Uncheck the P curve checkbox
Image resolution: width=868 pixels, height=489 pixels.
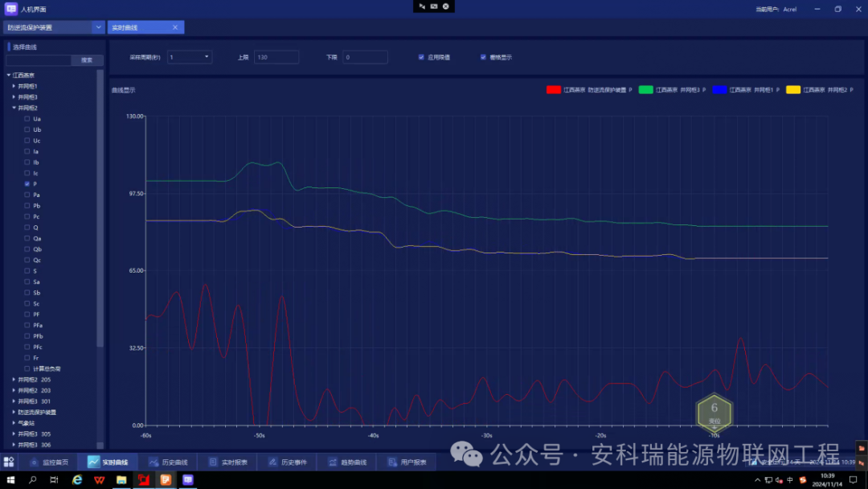[27, 184]
